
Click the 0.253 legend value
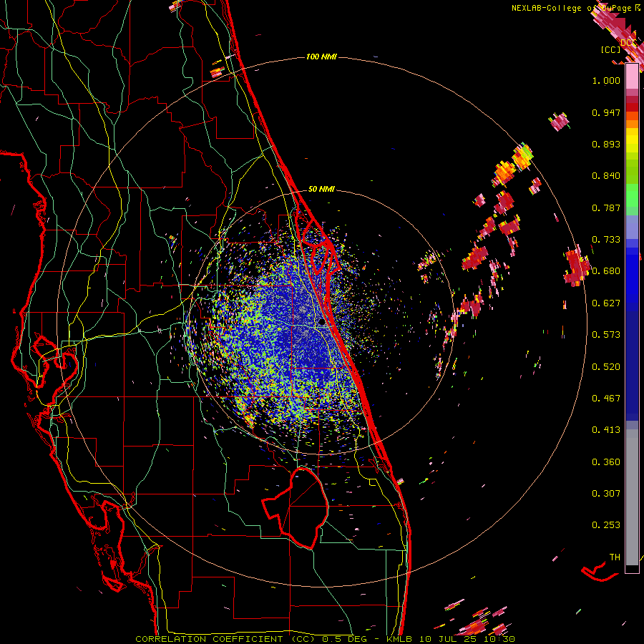click(x=606, y=525)
